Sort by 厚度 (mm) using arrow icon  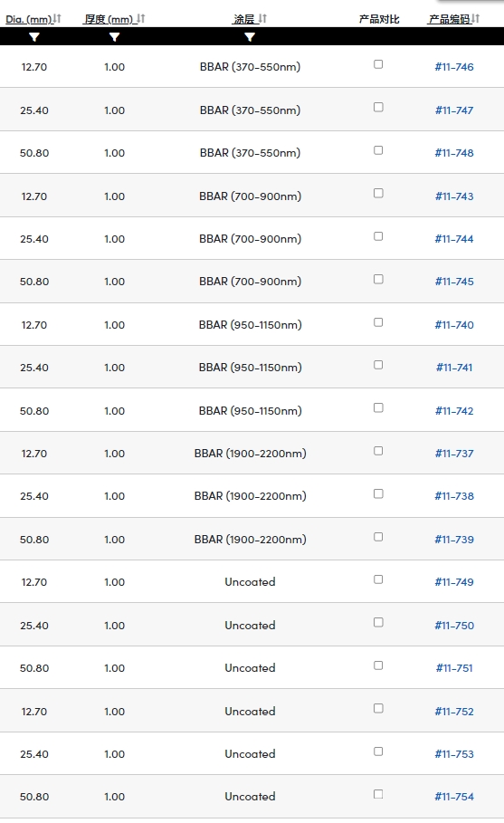[140, 19]
